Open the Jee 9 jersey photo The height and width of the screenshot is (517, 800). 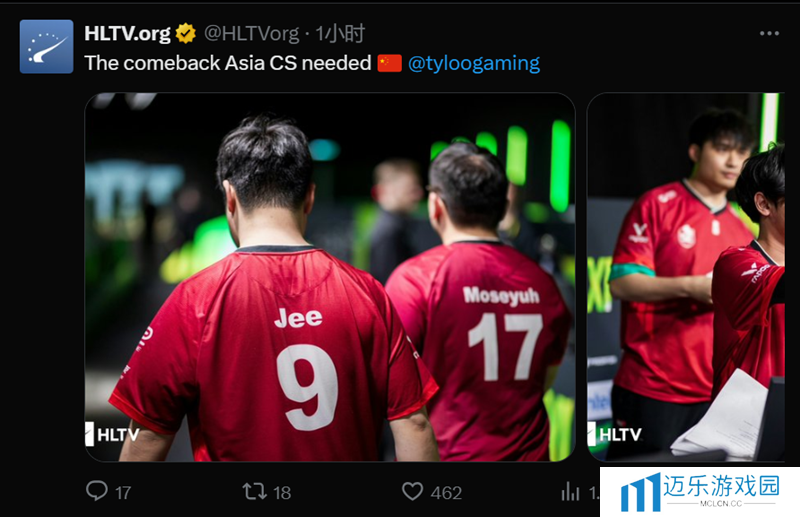(330, 277)
